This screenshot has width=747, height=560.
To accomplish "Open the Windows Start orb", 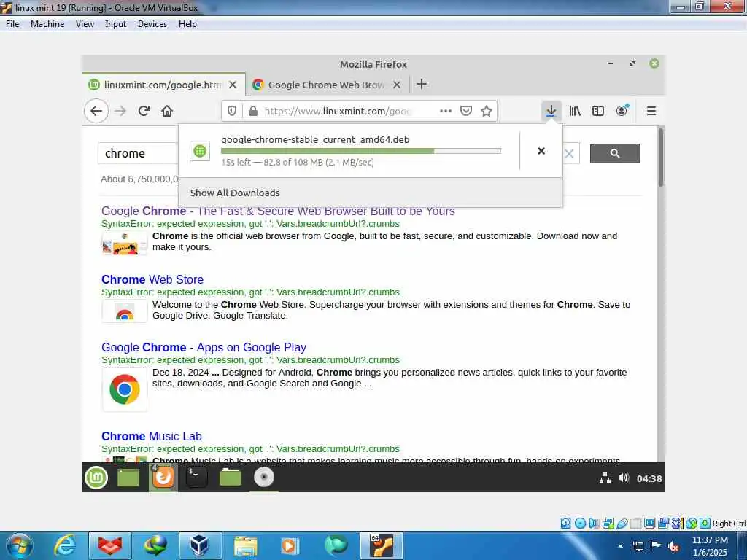I will pyautogui.click(x=20, y=545).
